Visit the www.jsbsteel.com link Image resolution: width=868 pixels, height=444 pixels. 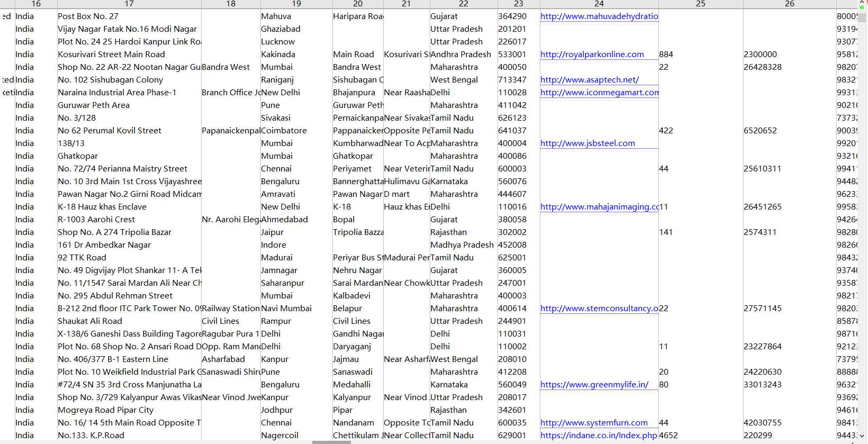point(587,143)
